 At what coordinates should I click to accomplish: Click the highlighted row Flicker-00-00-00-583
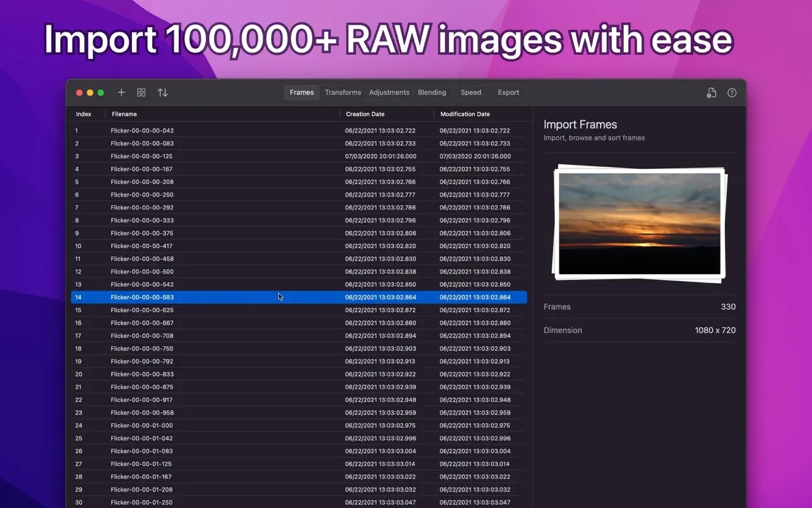[141, 297]
